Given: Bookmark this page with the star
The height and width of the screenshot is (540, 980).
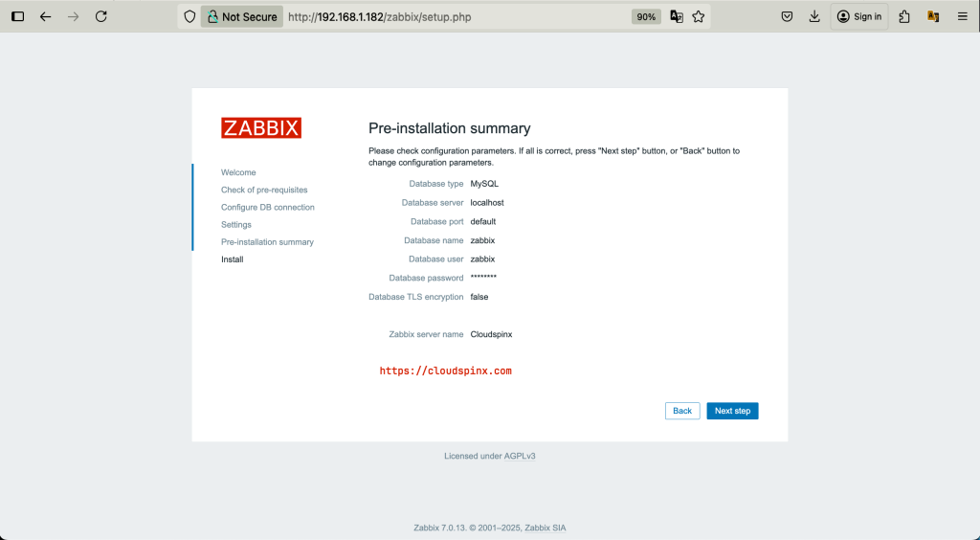Looking at the screenshot, I should coord(699,17).
